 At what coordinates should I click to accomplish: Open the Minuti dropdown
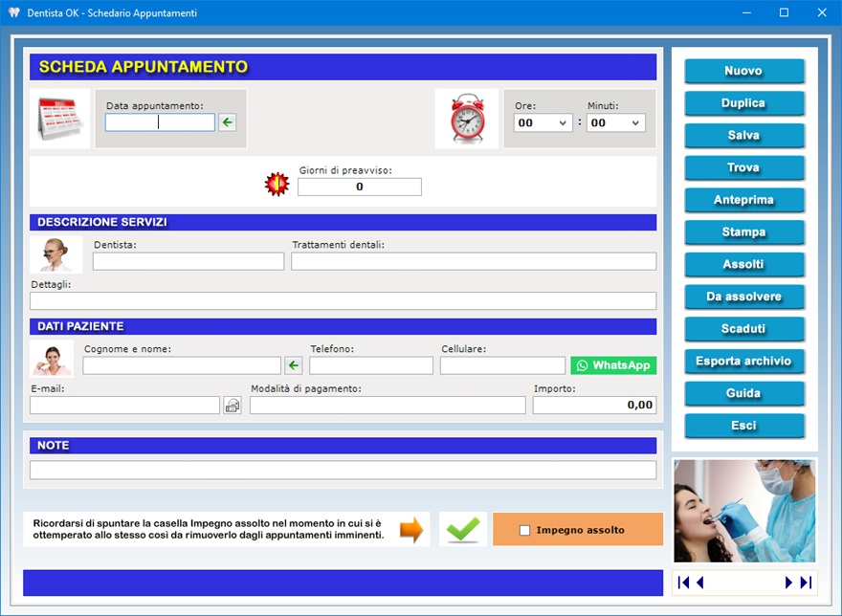pos(616,123)
